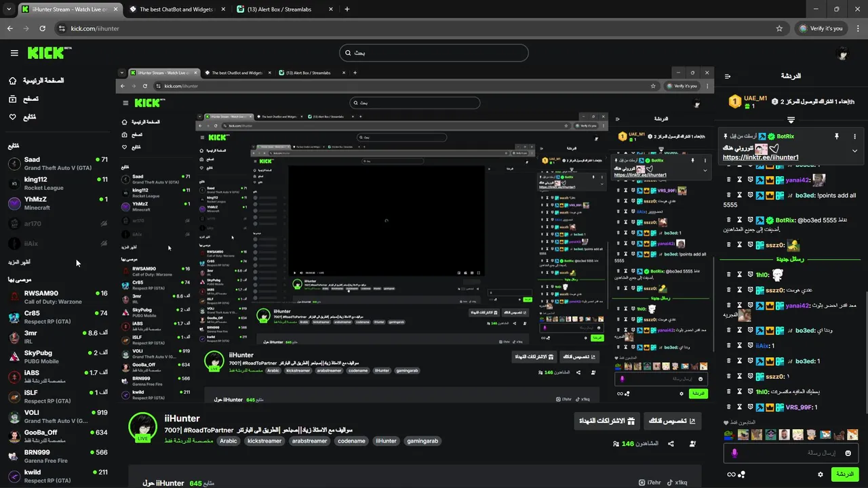Viewport: 868px width, 488px height.
Task: Delete iiAix's message using the trash icon
Action: [x=729, y=346]
